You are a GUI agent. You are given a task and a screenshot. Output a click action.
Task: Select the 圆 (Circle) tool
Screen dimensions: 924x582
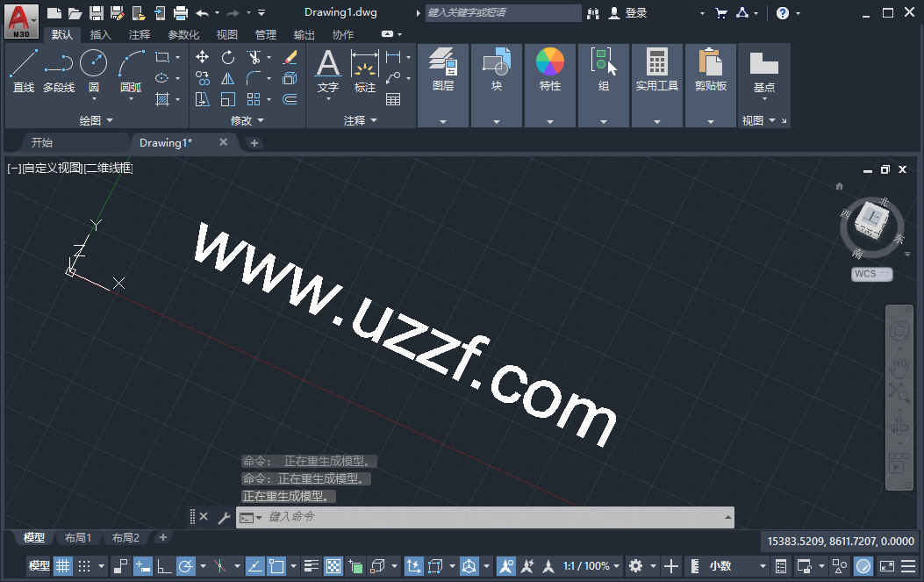click(93, 62)
